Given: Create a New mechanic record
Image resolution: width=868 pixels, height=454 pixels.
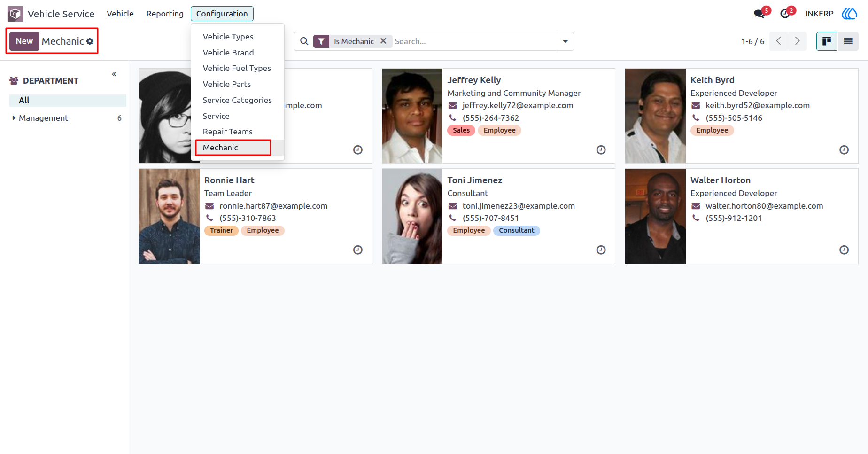Looking at the screenshot, I should coord(24,41).
